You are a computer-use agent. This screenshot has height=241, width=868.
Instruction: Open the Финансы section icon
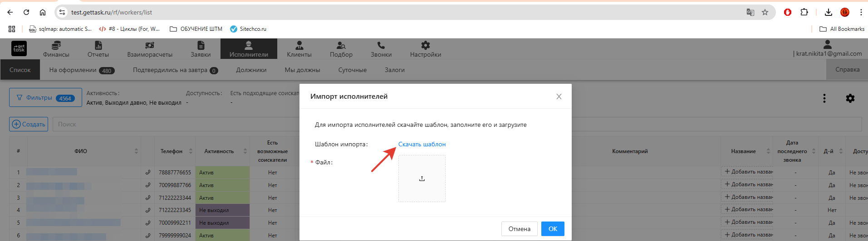tap(56, 45)
